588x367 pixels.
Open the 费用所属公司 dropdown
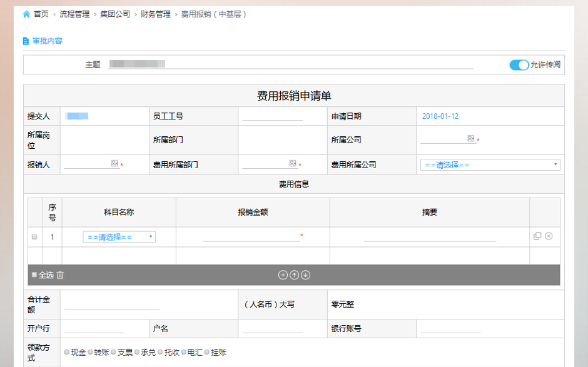pos(490,165)
